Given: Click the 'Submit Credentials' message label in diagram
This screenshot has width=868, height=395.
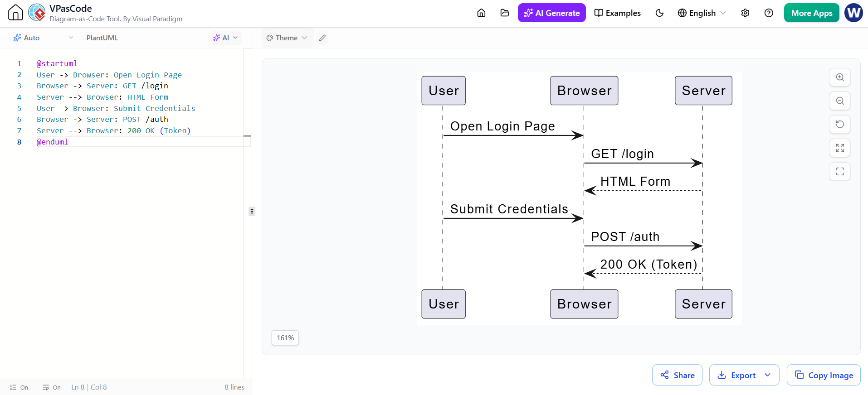Looking at the screenshot, I should [509, 209].
